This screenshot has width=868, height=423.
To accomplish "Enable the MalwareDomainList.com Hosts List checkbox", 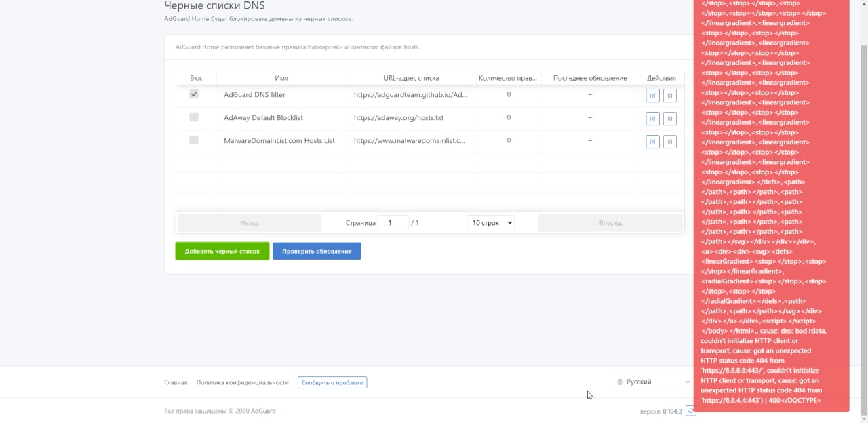I will pyautogui.click(x=194, y=140).
